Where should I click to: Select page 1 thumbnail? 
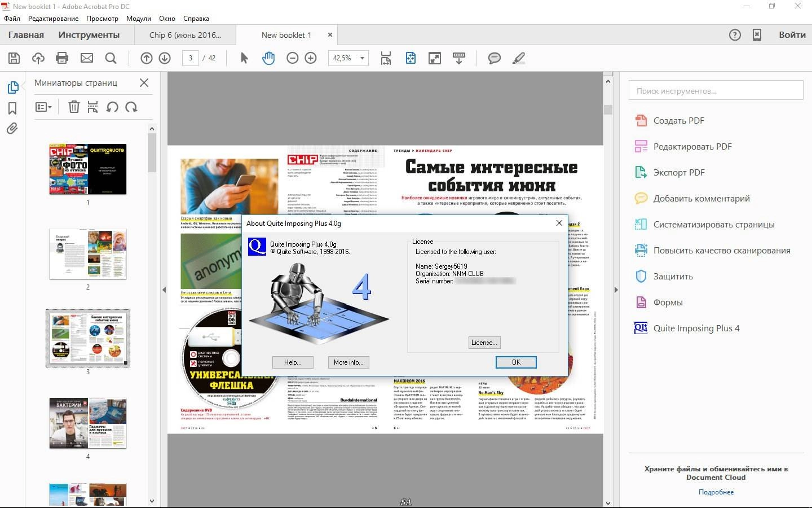pyautogui.click(x=88, y=169)
